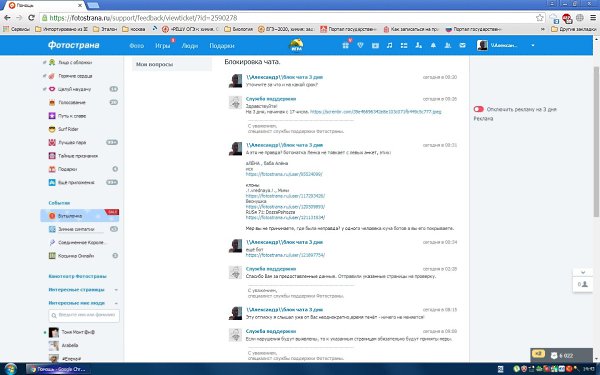Collapse the Интересные страницы section
Screen dimensions: 600x375
coord(116,290)
